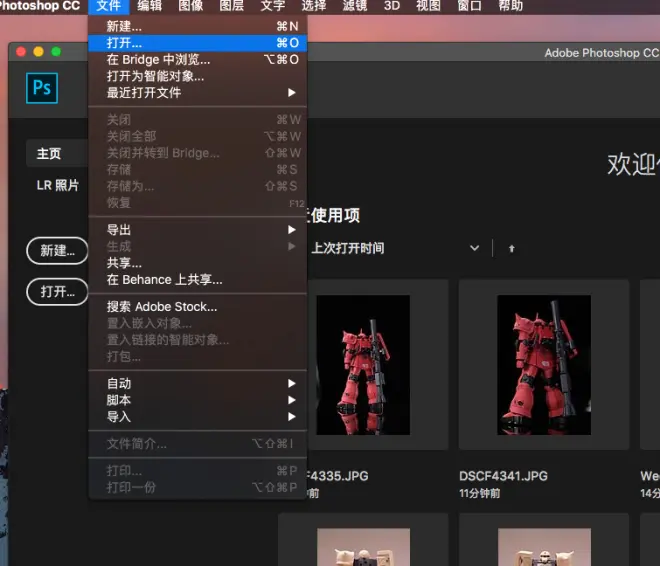This screenshot has width=660, height=566.
Task: Switch to the 主页 tab
Action: [56, 154]
